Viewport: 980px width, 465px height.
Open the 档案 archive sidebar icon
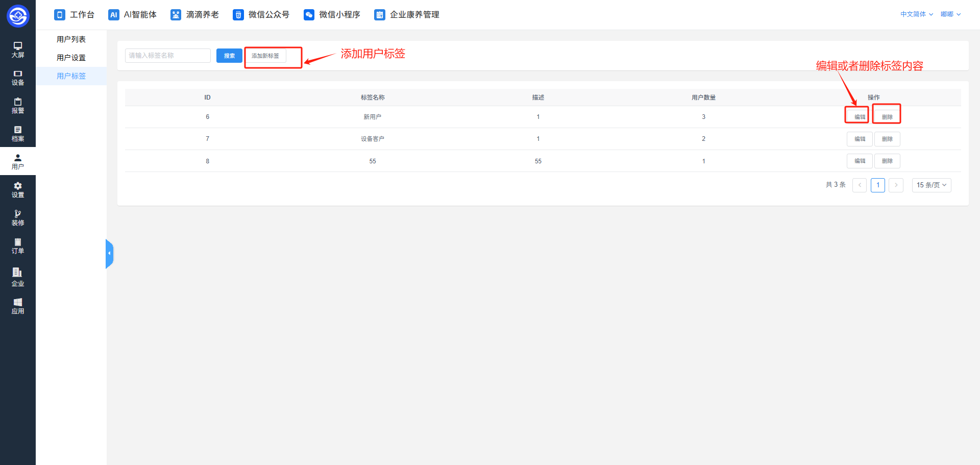tap(18, 134)
